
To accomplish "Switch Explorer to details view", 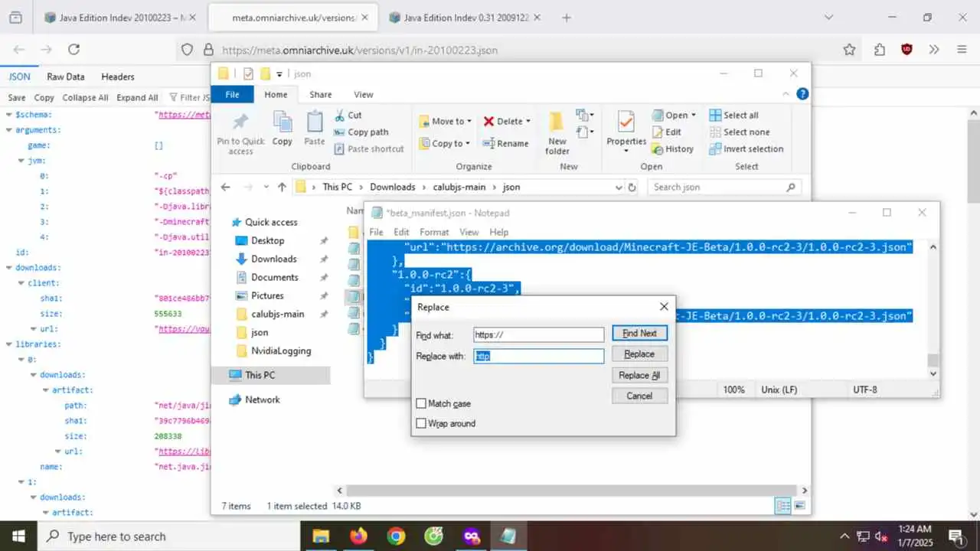I will coord(783,506).
